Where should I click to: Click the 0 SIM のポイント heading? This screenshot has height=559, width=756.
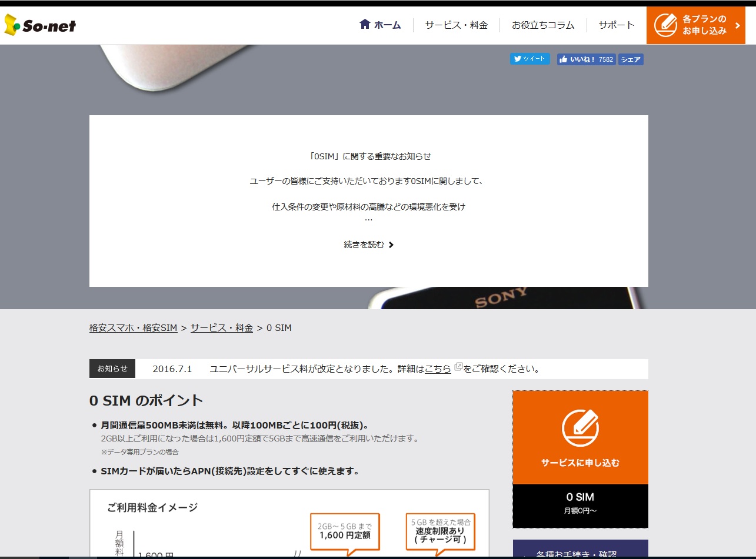(x=146, y=401)
